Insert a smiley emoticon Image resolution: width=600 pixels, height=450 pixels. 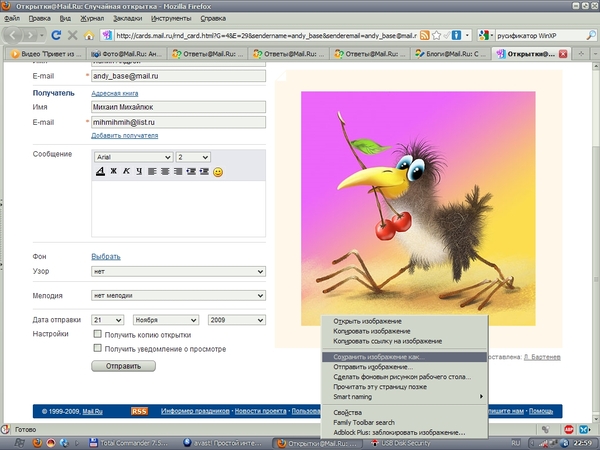[x=218, y=172]
